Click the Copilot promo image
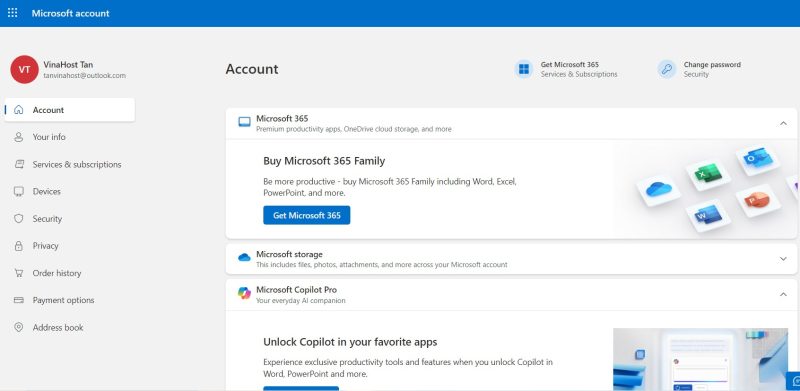 pyautogui.click(x=700, y=359)
